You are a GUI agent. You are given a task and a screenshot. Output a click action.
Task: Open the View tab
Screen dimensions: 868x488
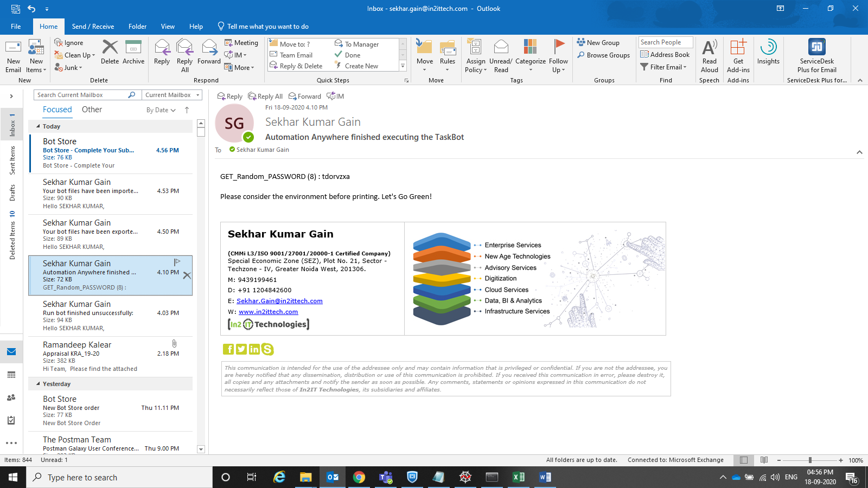(168, 27)
